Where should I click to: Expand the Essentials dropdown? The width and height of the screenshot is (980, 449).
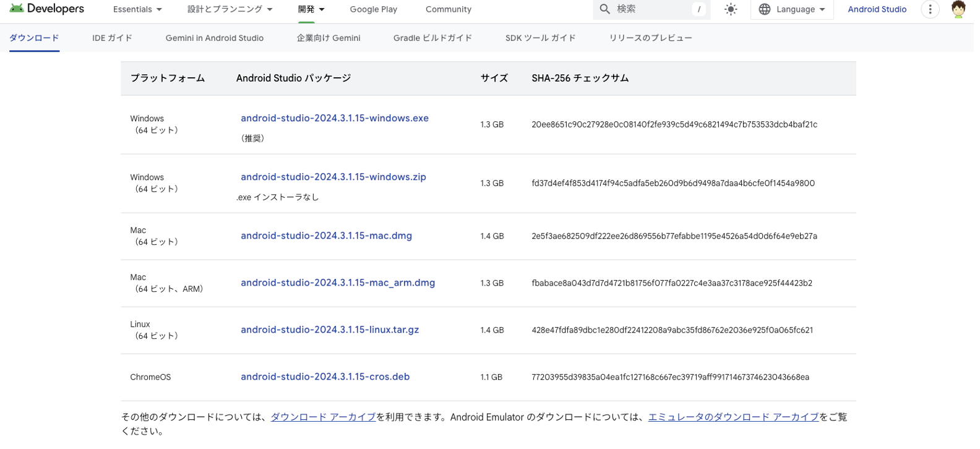tap(137, 9)
